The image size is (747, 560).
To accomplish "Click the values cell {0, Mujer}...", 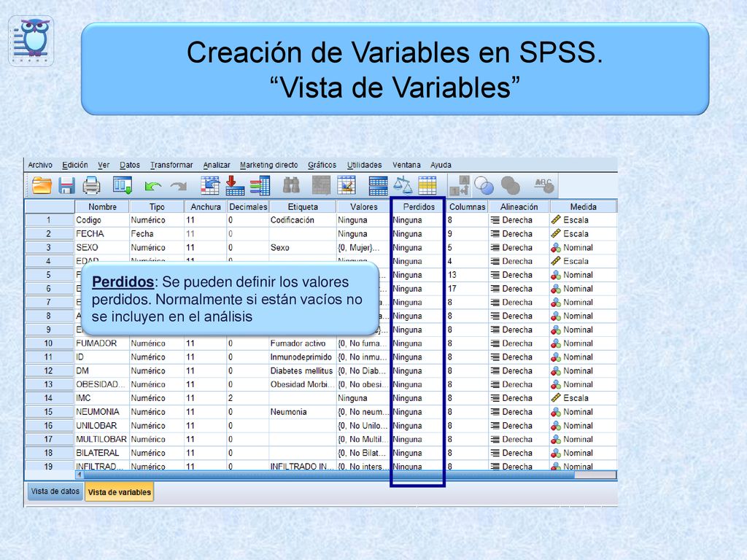I will click(363, 248).
